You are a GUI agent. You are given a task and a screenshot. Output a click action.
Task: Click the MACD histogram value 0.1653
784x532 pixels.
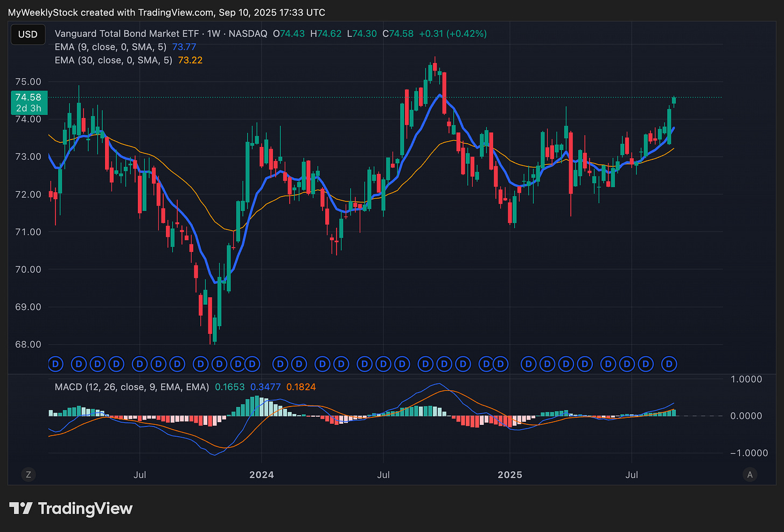pyautogui.click(x=230, y=387)
